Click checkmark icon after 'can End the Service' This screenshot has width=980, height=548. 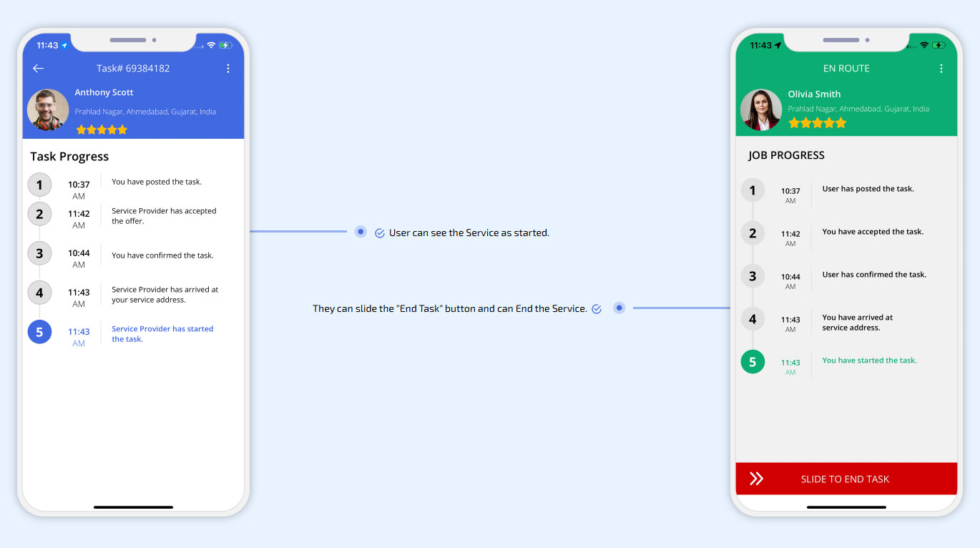coord(597,309)
